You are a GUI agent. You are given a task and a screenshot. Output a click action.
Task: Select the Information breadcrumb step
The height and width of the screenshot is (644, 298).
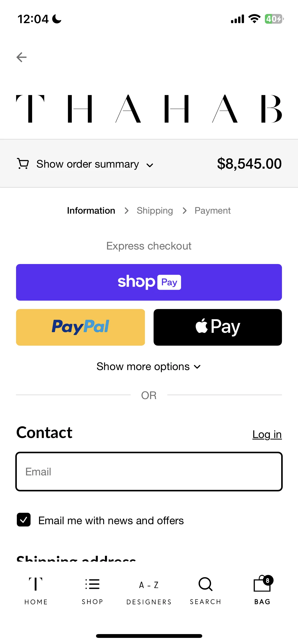click(91, 211)
